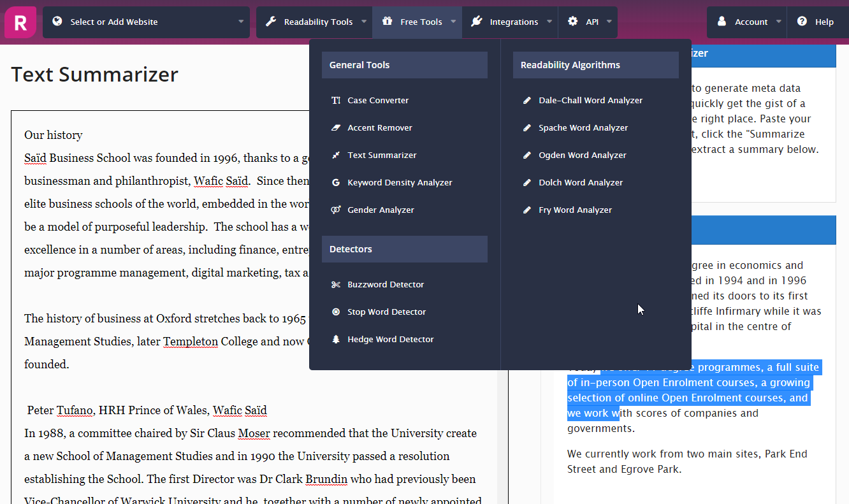Click the gender symbol icon for Gender Analyzer
This screenshot has width=849, height=504.
click(336, 210)
